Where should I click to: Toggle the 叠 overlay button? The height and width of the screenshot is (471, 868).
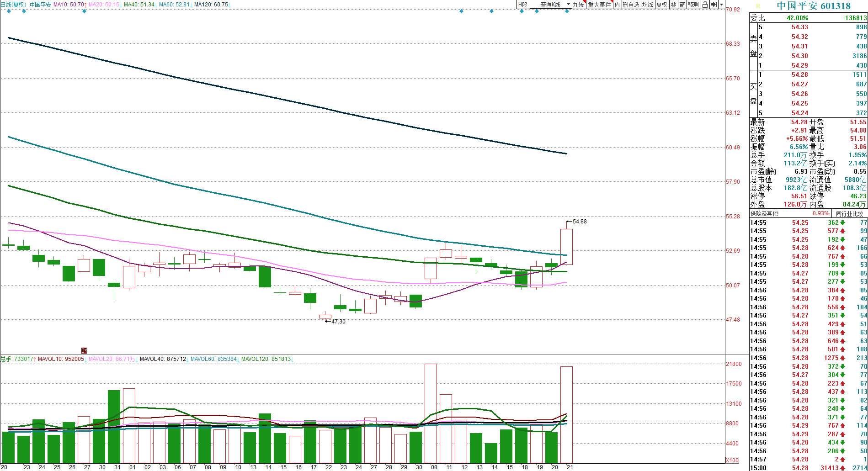coord(674,5)
